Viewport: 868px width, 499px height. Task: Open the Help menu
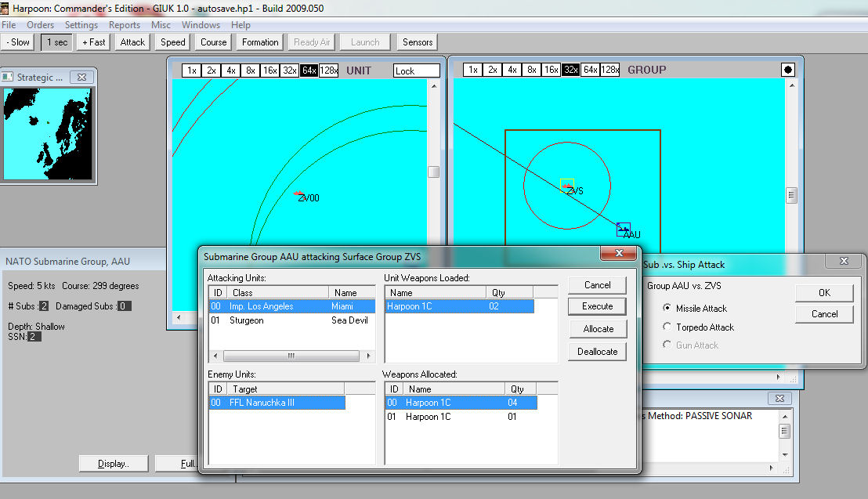pos(241,25)
